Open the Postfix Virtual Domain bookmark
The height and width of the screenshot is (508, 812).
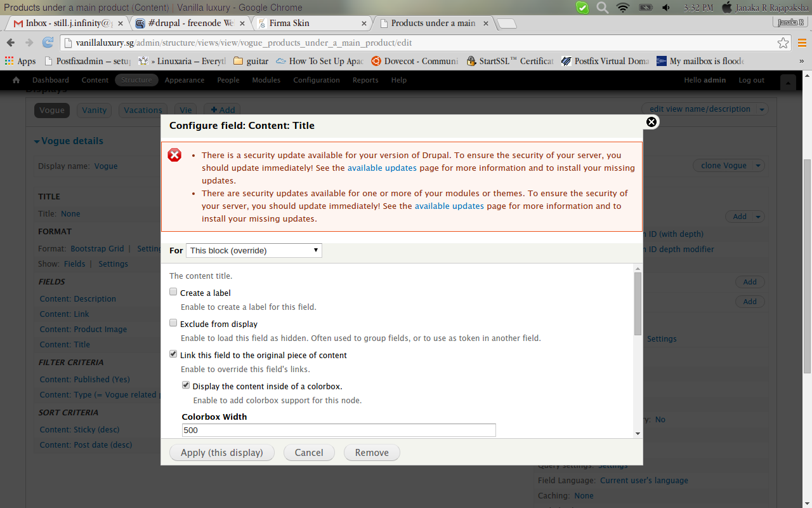[x=605, y=61]
